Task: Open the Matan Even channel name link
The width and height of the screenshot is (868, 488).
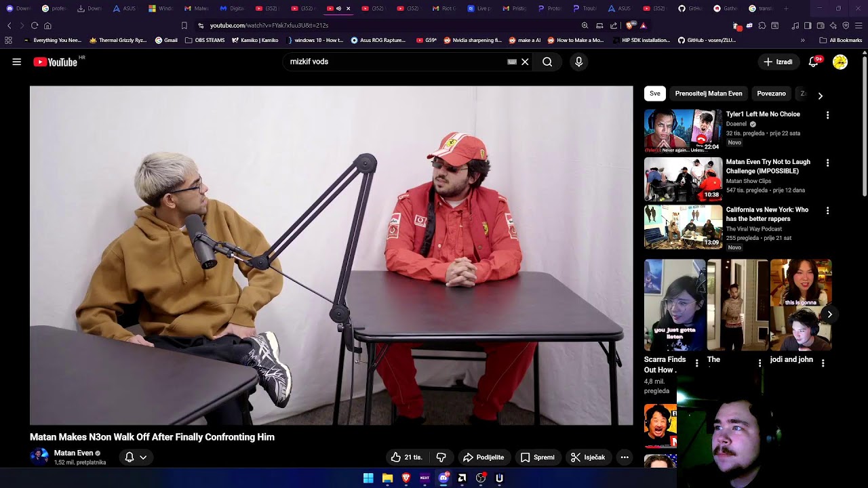Action: click(73, 453)
